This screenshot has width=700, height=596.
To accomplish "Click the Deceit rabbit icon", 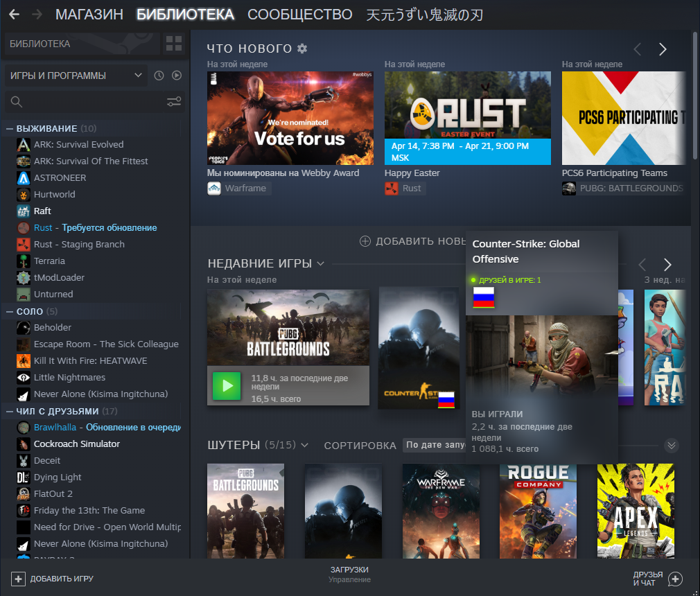I will coord(23,461).
